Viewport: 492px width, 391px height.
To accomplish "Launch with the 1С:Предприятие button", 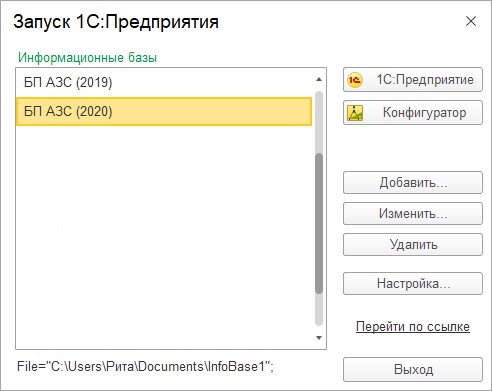I will point(413,80).
